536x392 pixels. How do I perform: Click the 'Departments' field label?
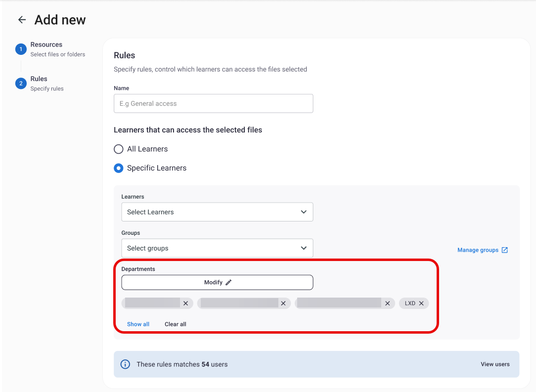138,269
